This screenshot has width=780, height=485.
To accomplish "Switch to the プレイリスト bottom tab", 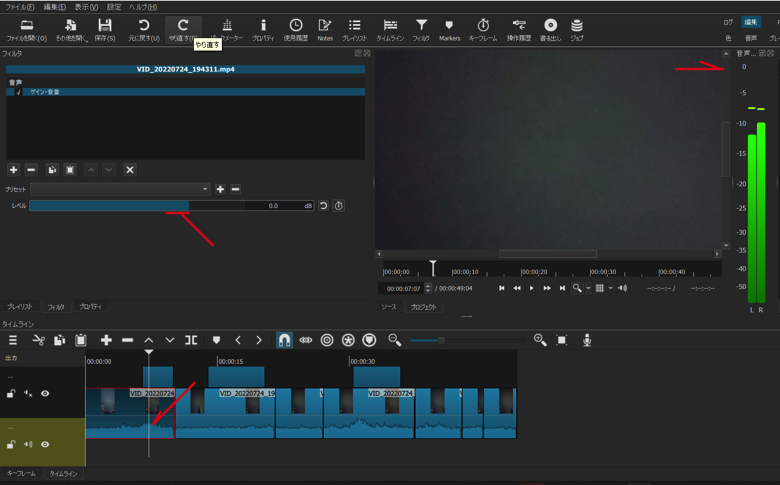I will [x=20, y=306].
